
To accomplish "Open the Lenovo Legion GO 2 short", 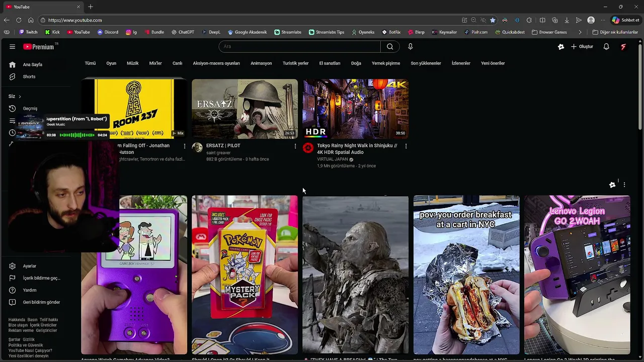I will [x=577, y=275].
